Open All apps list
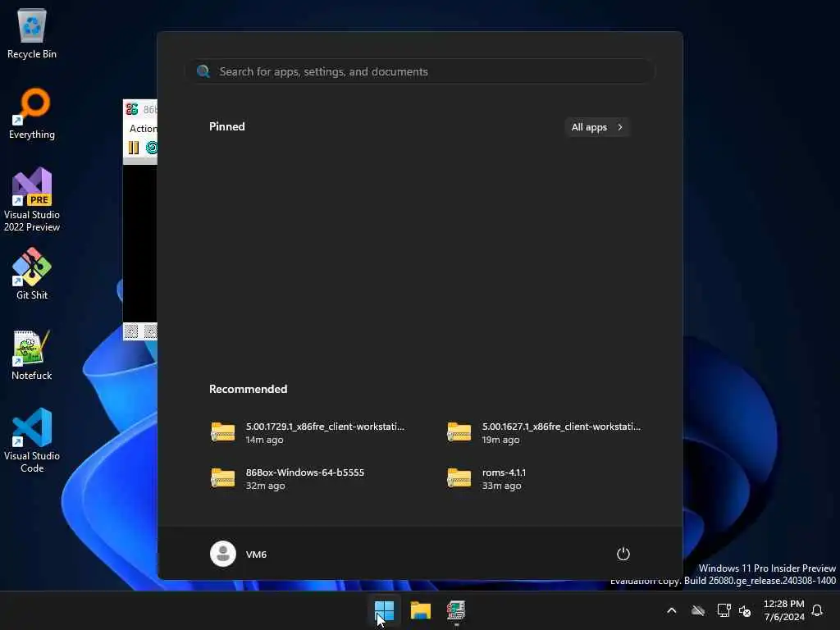The image size is (840, 630). pos(597,127)
